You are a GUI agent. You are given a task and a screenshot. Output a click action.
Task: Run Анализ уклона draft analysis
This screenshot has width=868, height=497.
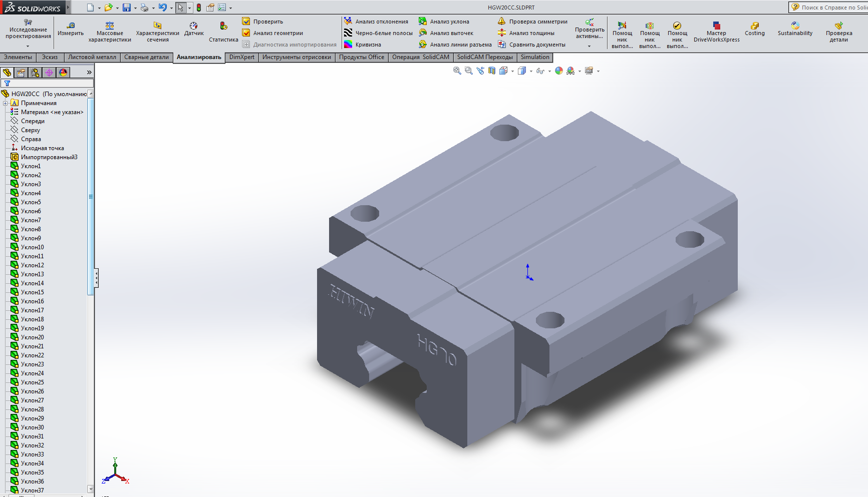tap(444, 22)
